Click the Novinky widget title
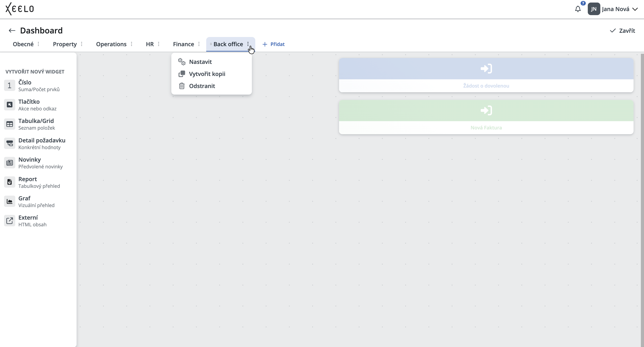Image resolution: width=644 pixels, height=347 pixels. (30, 159)
